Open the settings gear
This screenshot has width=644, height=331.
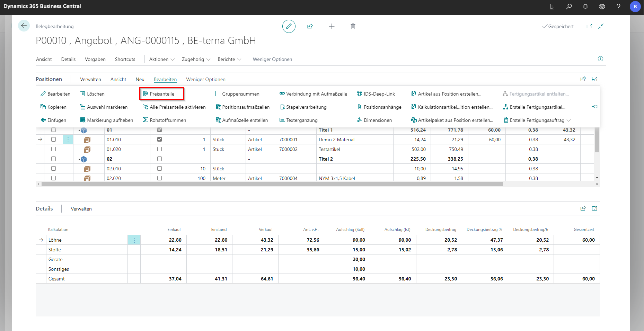click(602, 7)
